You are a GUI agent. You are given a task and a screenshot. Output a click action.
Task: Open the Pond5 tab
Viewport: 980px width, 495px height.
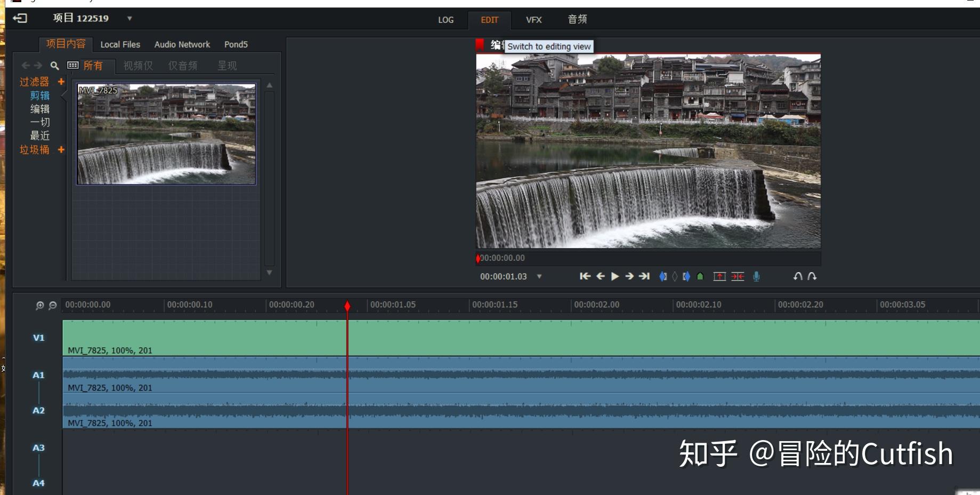[x=236, y=44]
